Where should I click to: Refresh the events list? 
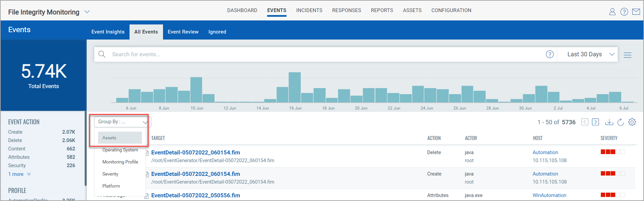pos(621,122)
